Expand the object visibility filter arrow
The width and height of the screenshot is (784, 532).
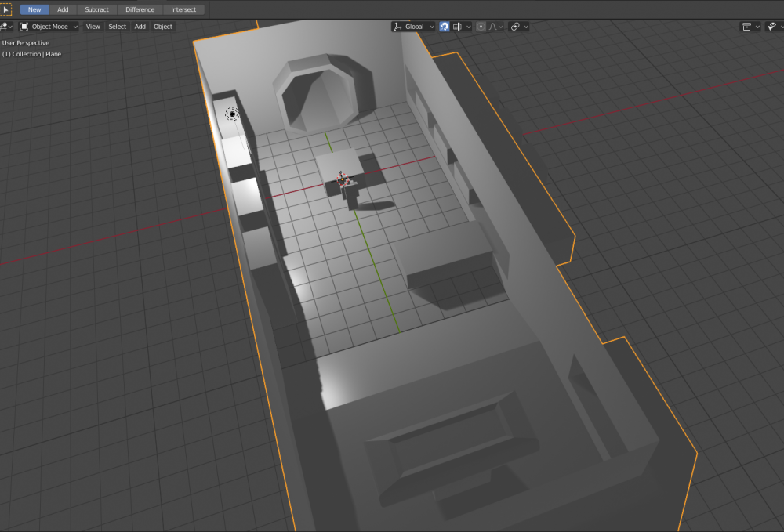758,27
